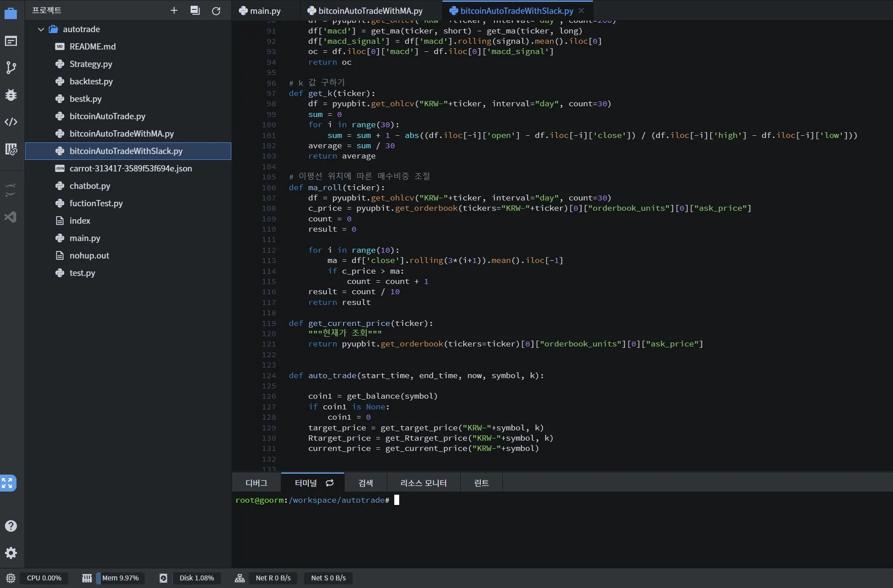Open the Git source control icon
Viewport: 893px width, 588px height.
coord(11,68)
